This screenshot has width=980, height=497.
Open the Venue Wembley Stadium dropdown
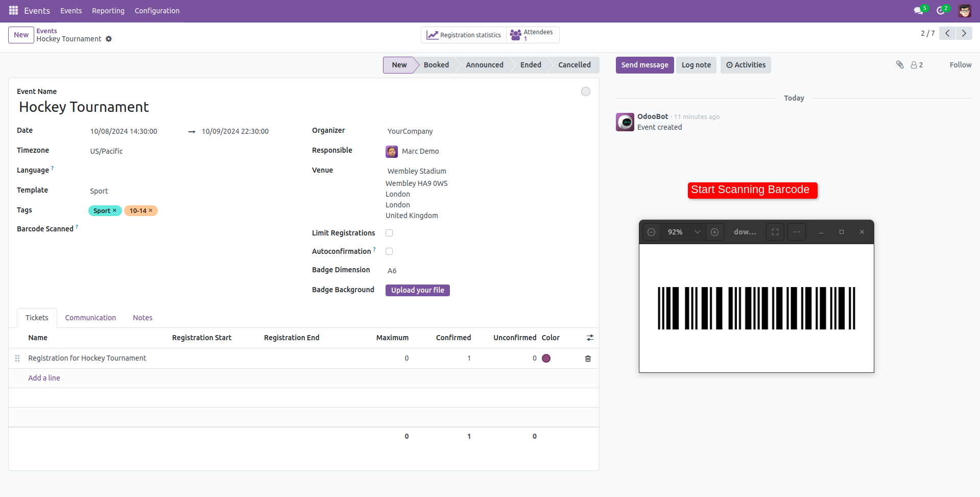(x=488, y=171)
